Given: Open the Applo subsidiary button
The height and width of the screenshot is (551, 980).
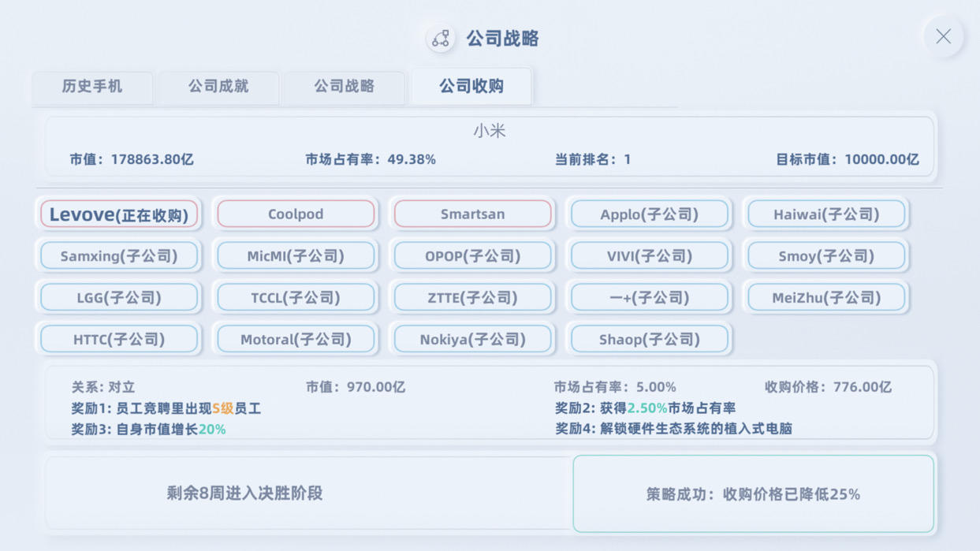Looking at the screenshot, I should coord(650,214).
